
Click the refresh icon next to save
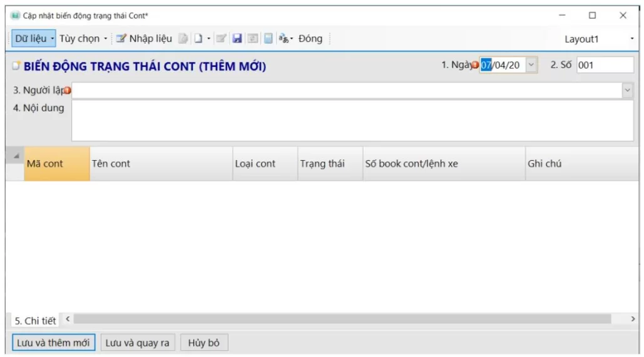point(253,39)
